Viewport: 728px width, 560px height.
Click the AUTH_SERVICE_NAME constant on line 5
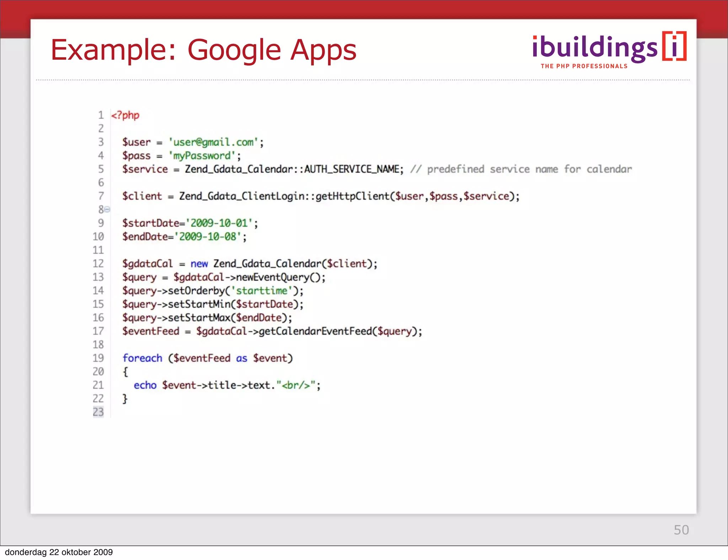(x=352, y=169)
